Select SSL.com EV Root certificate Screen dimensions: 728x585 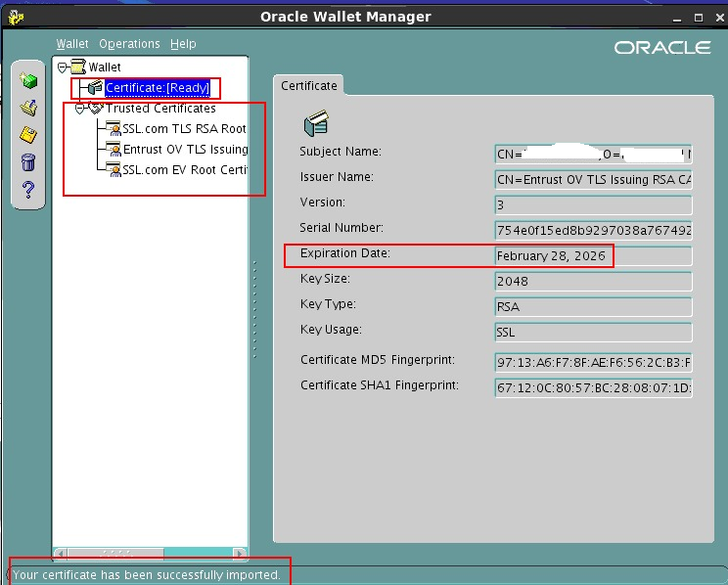183,169
